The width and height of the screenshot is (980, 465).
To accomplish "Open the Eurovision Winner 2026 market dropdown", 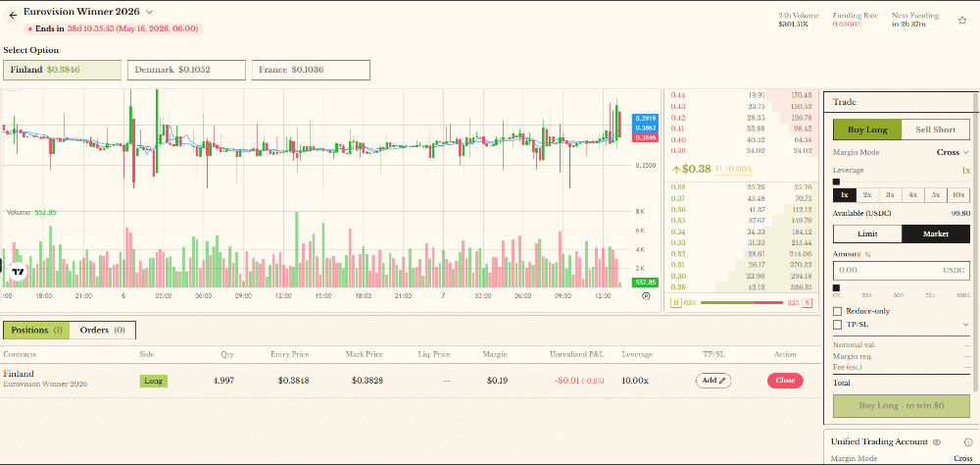I will click(149, 12).
